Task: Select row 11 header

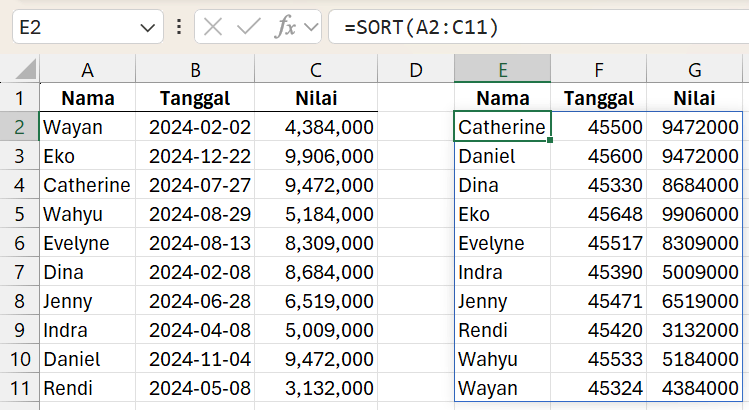Action: tap(20, 388)
